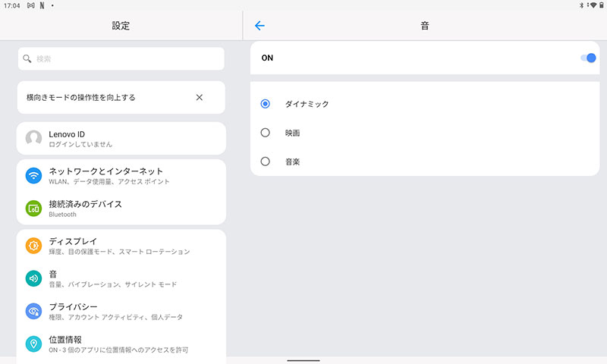Viewport: 607px width, 364px height.
Task: Click the 音 header title on right pane
Action: [x=425, y=26]
